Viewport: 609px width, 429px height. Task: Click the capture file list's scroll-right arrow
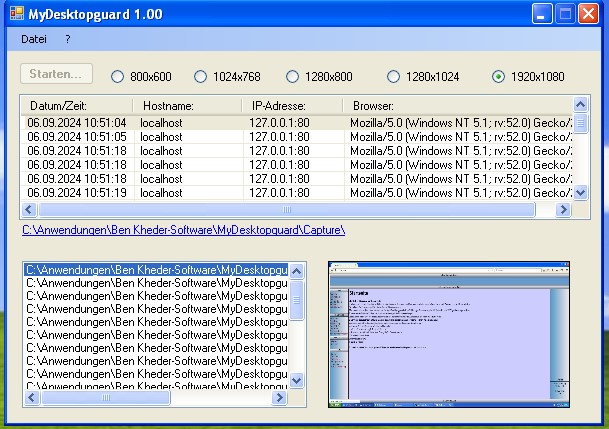pos(279,398)
